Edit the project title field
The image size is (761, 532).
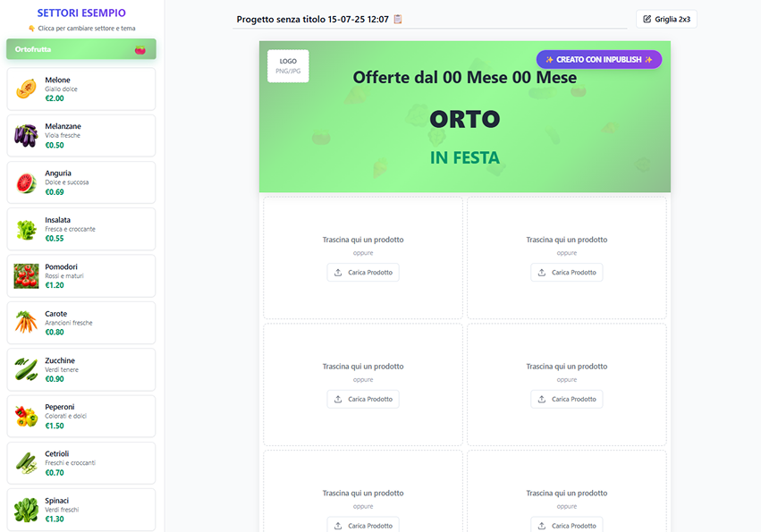coord(313,19)
